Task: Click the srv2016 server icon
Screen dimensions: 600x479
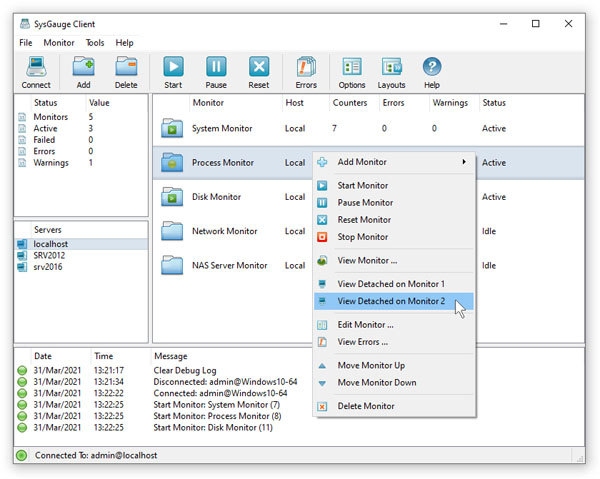Action: pyautogui.click(x=22, y=267)
